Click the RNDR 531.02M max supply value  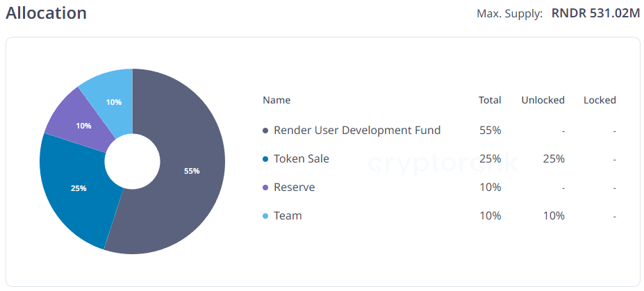(595, 14)
